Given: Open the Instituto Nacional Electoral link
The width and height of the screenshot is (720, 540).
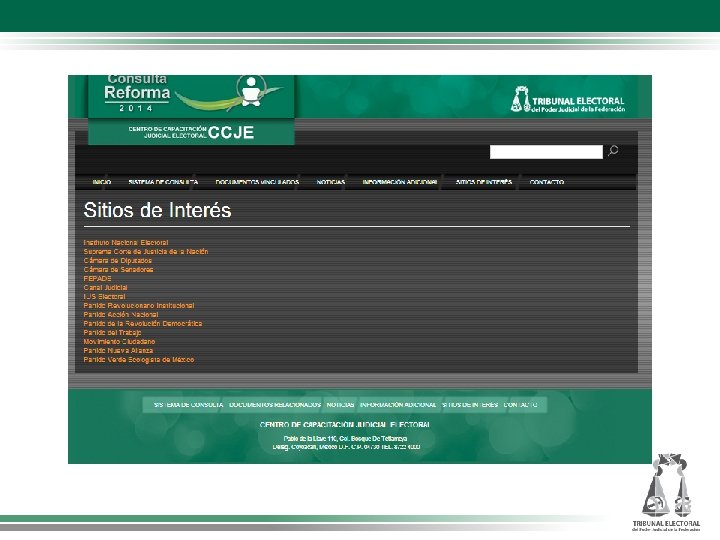Looking at the screenshot, I should click(x=126, y=242).
